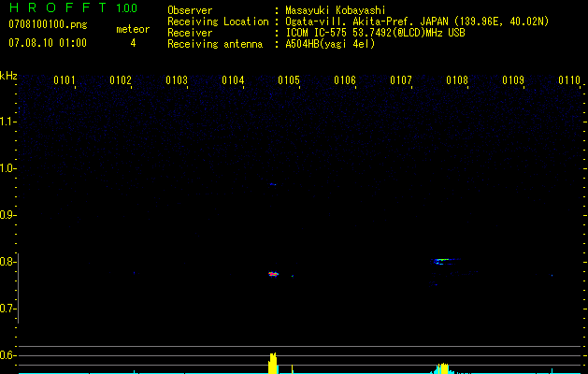Select the 0.6 kHz axis label
588x374 pixels.
[7, 355]
